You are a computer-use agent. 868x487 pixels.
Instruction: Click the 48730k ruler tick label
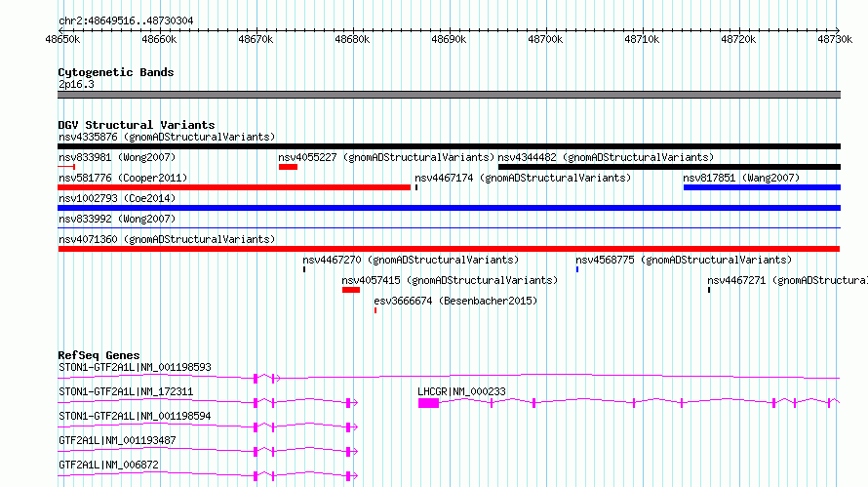coord(835,39)
